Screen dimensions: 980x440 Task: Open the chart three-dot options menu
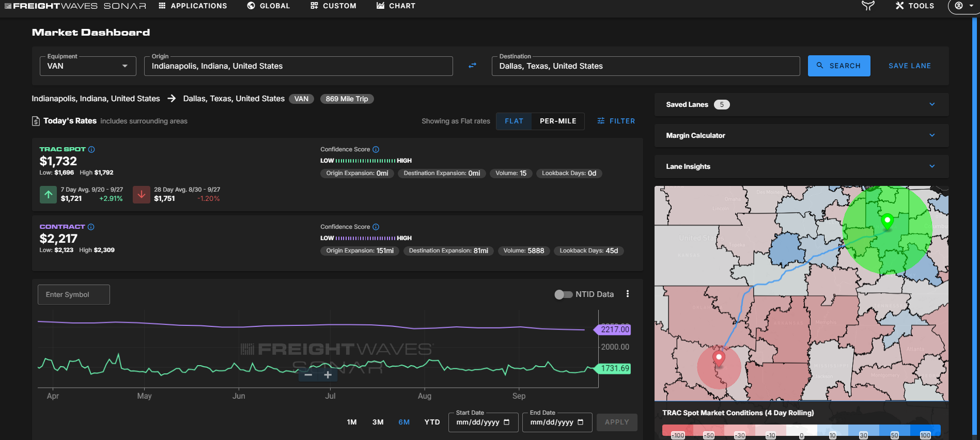tap(628, 294)
